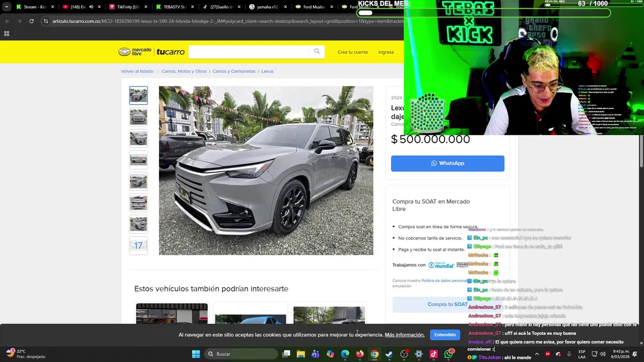644x362 pixels.
Task: Open WhatsApp from the taskbar
Action: 449,354
